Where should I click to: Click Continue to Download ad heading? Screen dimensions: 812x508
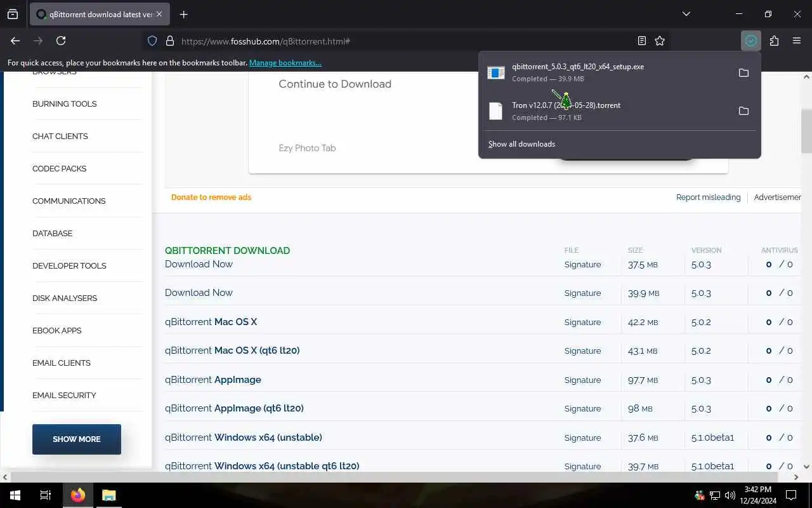pos(335,84)
